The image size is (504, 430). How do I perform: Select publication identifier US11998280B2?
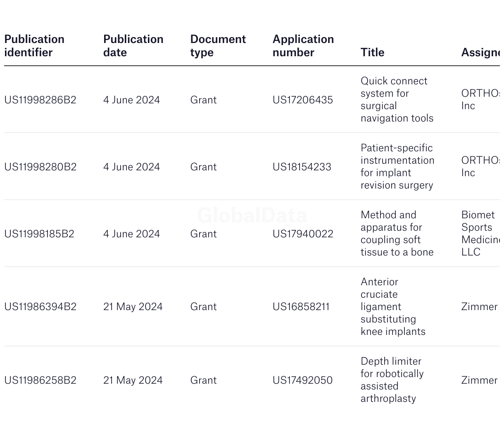click(x=40, y=167)
